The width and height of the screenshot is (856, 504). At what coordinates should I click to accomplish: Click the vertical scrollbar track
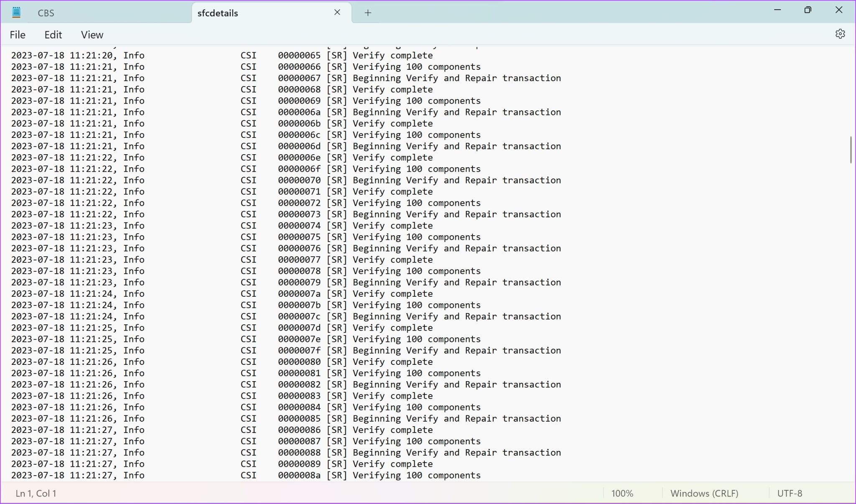851,300
